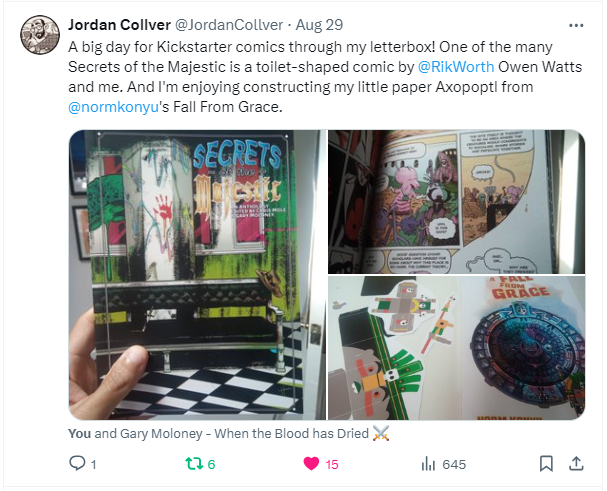
Task: Click the 15 likes count
Action: [332, 464]
